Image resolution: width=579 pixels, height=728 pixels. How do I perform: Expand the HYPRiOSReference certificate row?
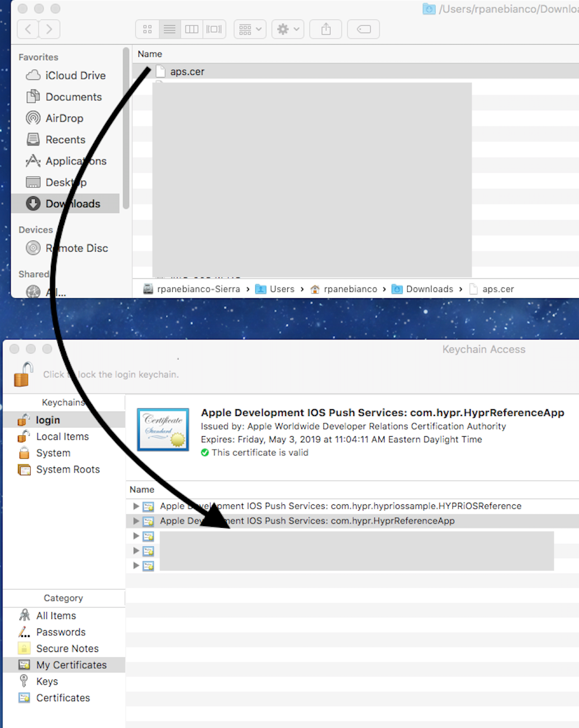click(136, 506)
